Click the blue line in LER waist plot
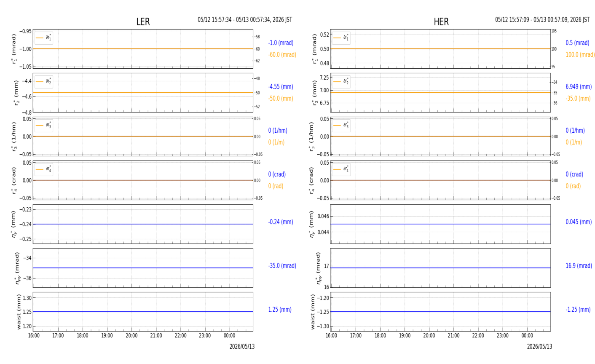Viewport: 595px width, 364px height. (143, 312)
